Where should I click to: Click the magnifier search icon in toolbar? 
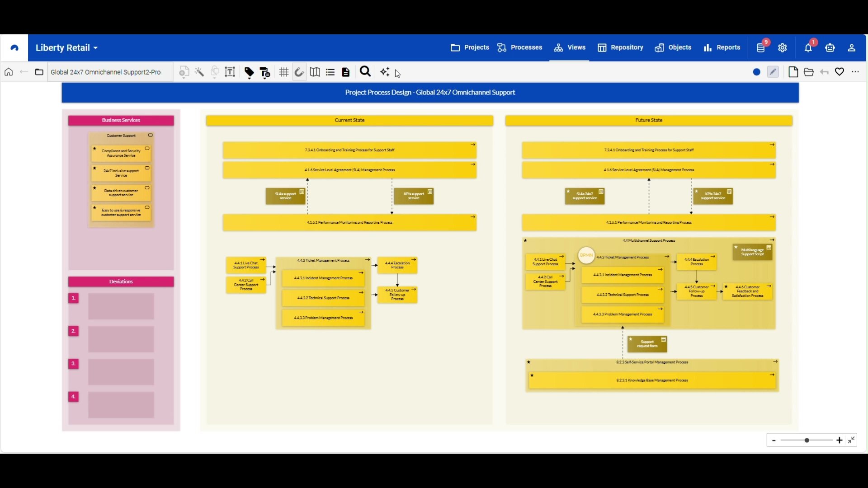pyautogui.click(x=365, y=72)
